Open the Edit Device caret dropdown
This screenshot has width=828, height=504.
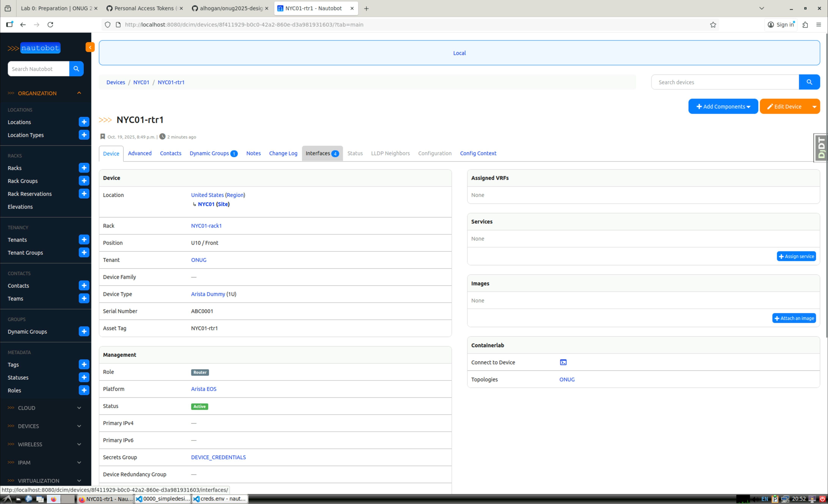pyautogui.click(x=814, y=106)
